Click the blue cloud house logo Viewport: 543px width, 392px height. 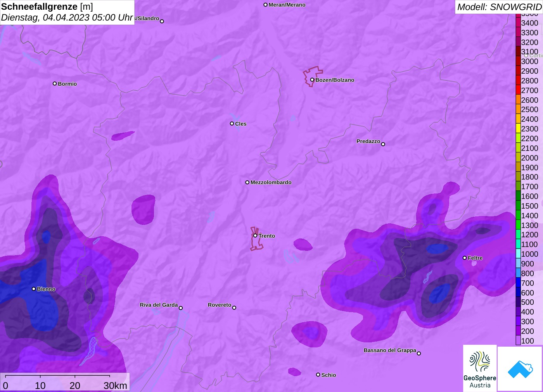[x=520, y=369]
